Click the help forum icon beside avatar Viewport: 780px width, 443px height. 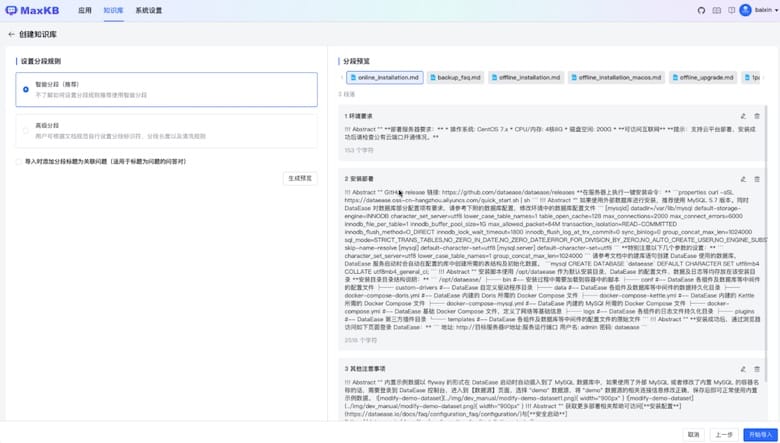(731, 10)
